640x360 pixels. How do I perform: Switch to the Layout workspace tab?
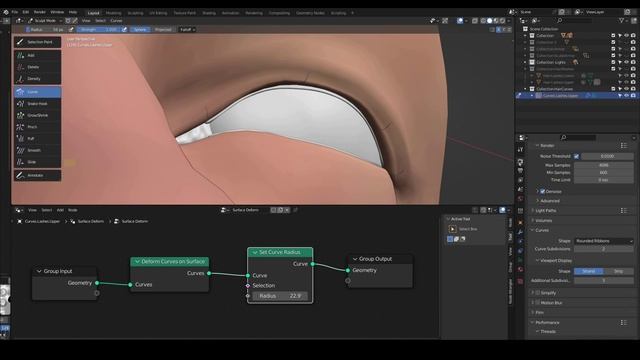93,13
